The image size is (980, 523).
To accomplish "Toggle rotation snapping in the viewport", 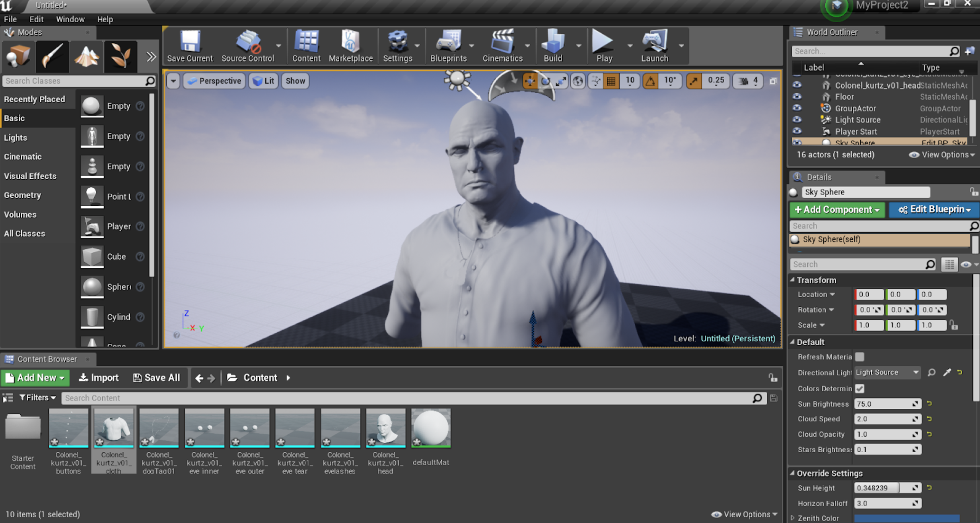I will (650, 81).
